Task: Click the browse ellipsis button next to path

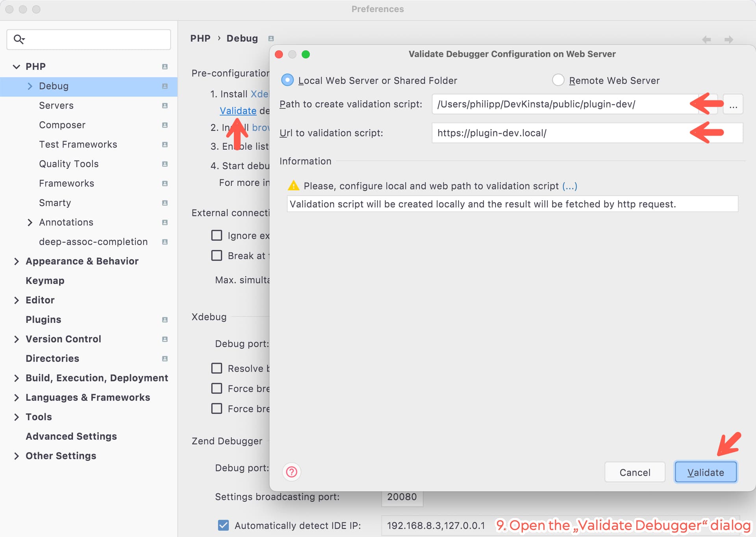Action: (733, 104)
